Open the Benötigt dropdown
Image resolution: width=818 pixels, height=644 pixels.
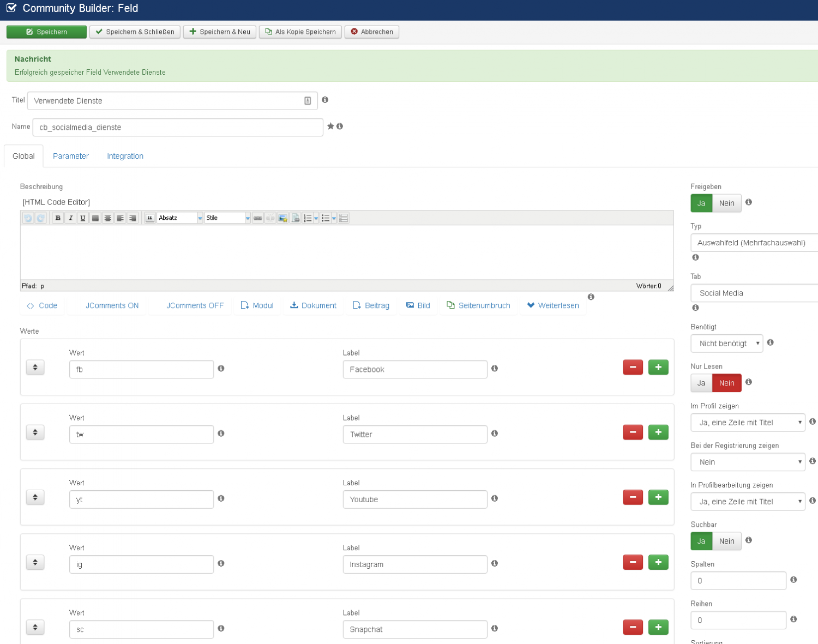(727, 344)
